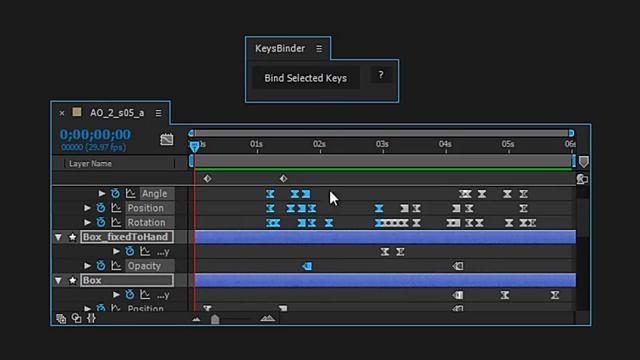Click the AO_2_s05_a tab color label
This screenshot has width=640, height=360.
tap(77, 112)
